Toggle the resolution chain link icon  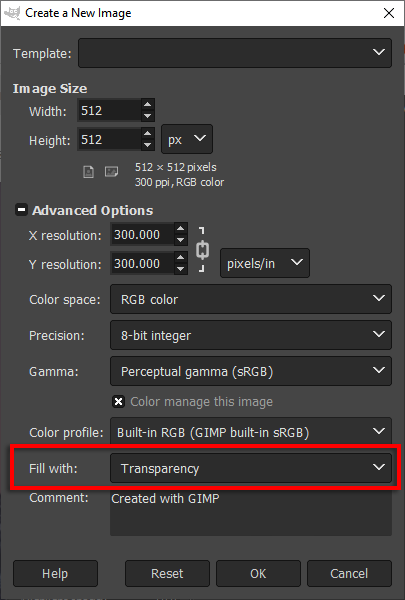202,249
